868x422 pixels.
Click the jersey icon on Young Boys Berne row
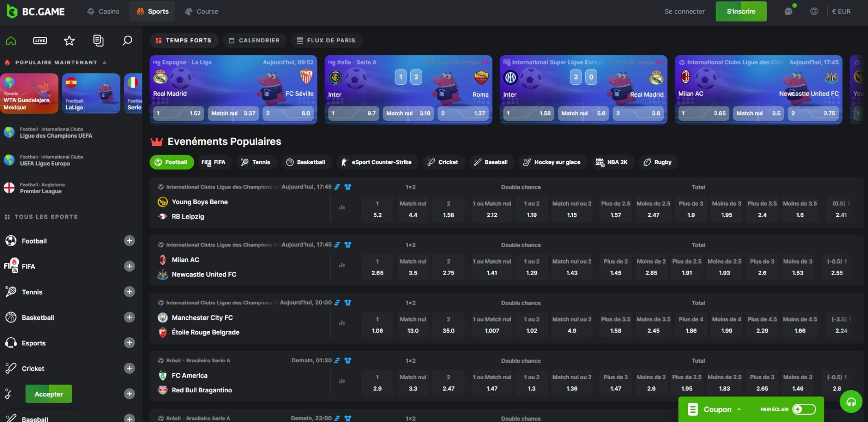pyautogui.click(x=348, y=187)
